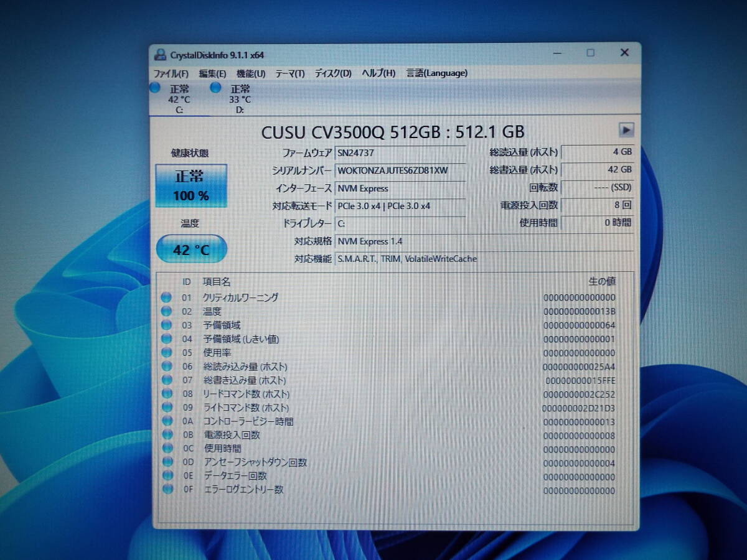Viewport: 747px width, 560px height.
Task: Click the status circle for ID 0F エラーログエントリー数
Action: 167,489
